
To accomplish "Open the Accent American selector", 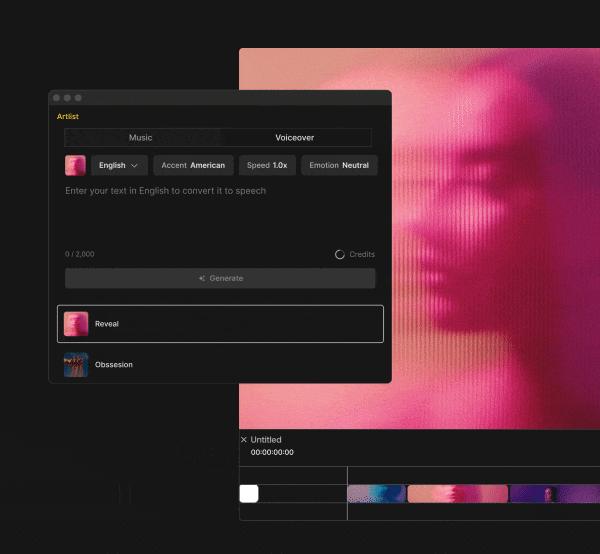I will 193,165.
